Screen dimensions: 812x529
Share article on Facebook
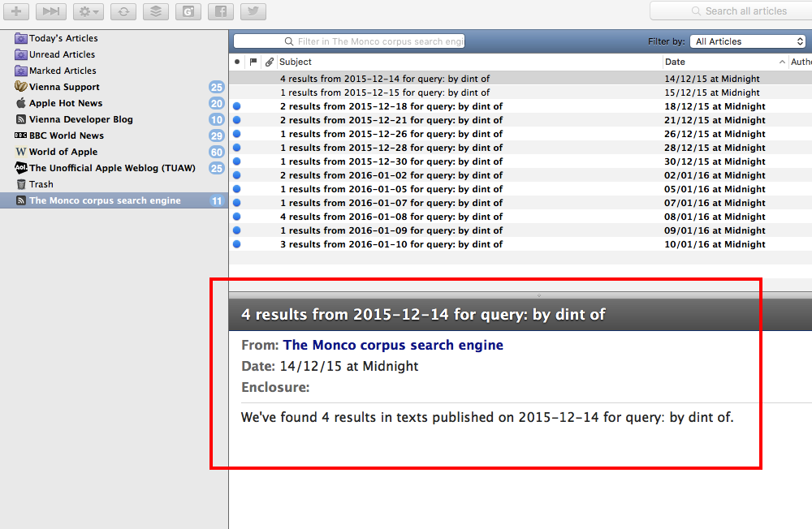221,11
